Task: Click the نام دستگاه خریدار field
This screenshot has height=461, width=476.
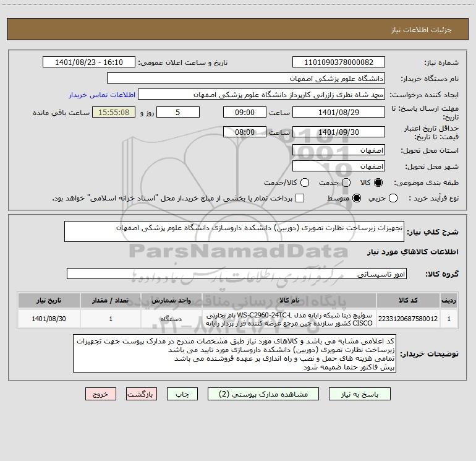Action: pos(246,78)
